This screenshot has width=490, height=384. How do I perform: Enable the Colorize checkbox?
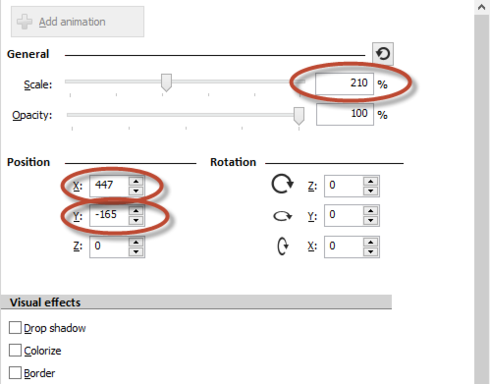click(15, 350)
